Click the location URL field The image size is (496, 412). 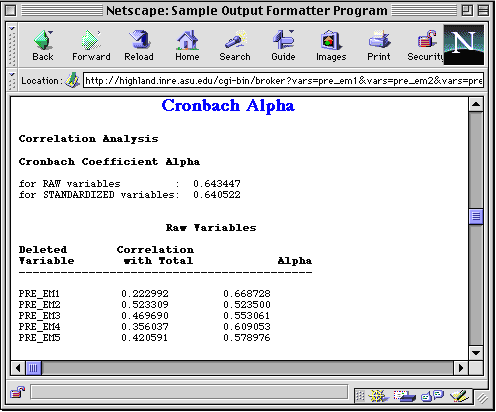pos(283,81)
